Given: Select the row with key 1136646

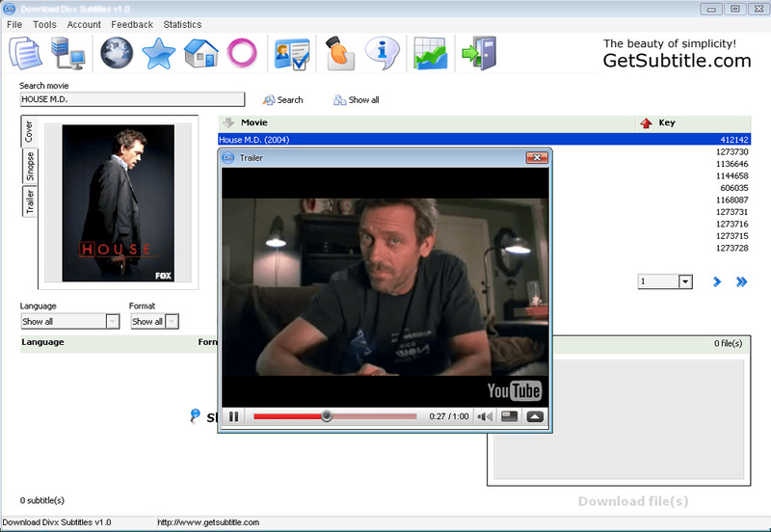Looking at the screenshot, I should tap(731, 164).
